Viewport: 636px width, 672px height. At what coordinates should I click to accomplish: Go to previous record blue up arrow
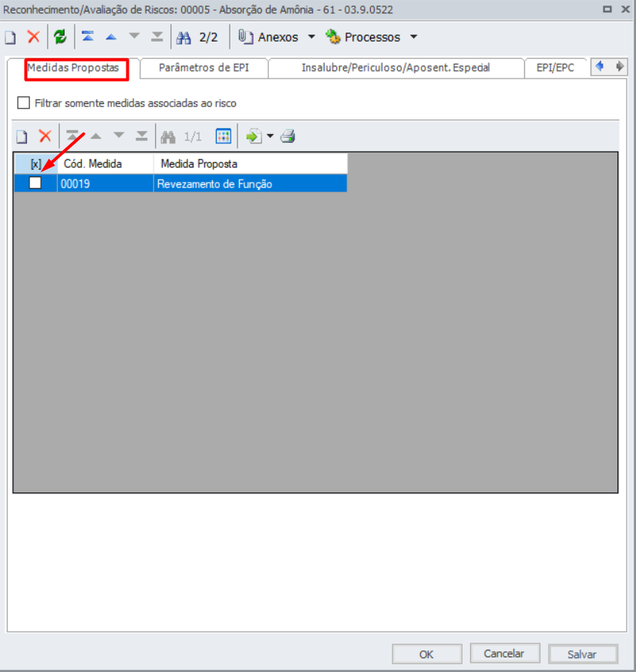(111, 37)
